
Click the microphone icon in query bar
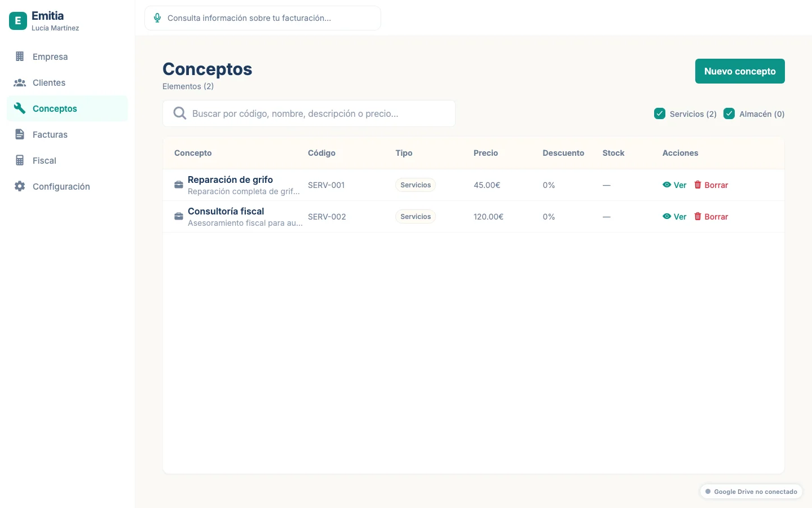click(157, 18)
